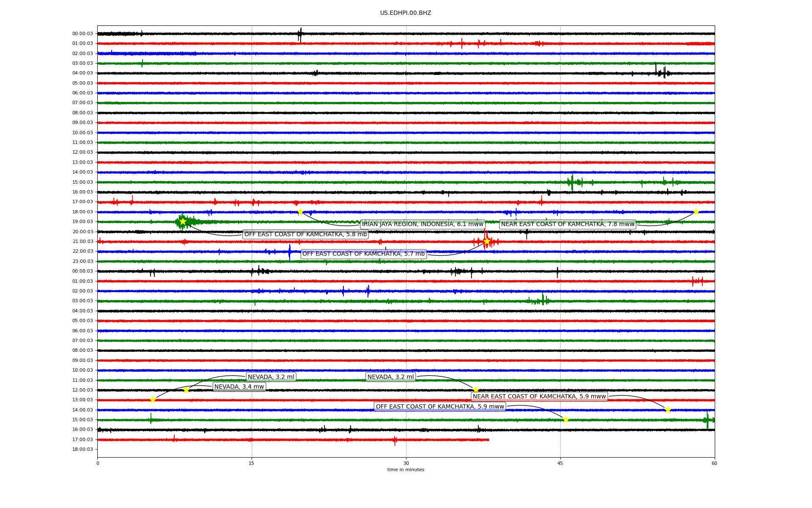Click the star on the green 19:00:03 trace
This screenshot has height=508, width=812.
183,221
